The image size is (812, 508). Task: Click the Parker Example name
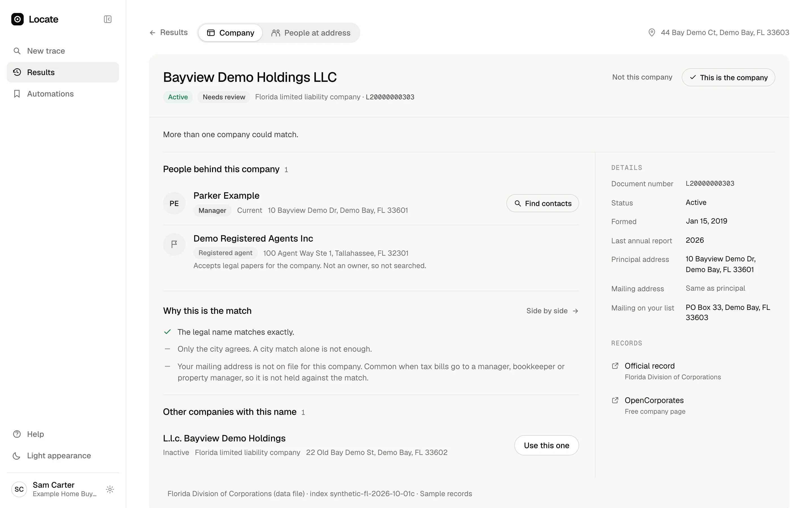pyautogui.click(x=226, y=196)
